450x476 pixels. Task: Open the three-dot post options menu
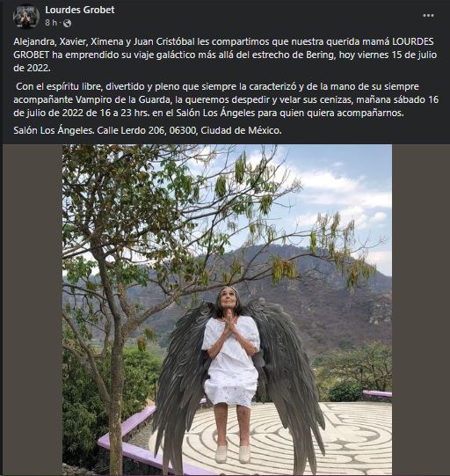[428, 16]
